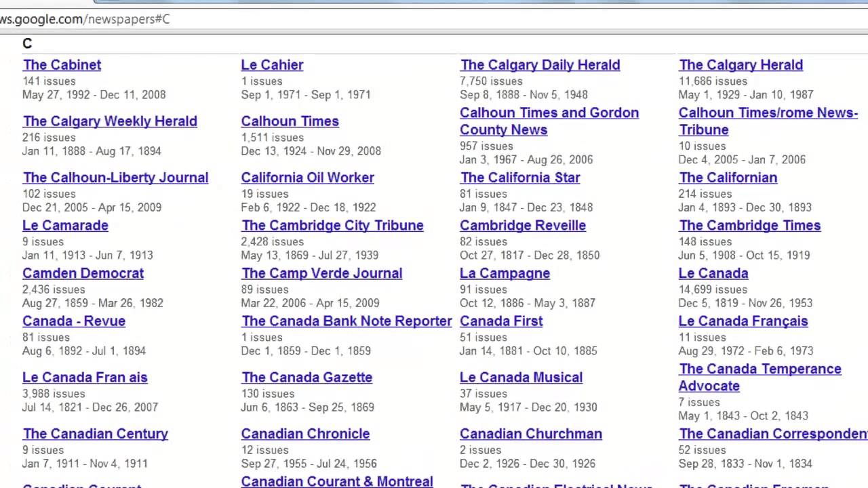Open Canadian Chronicle link

click(x=305, y=434)
